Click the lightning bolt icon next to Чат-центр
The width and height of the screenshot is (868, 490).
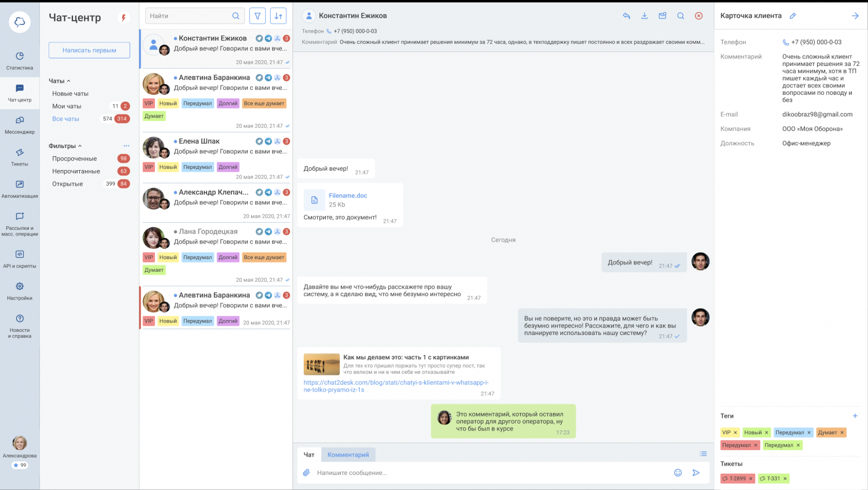123,17
